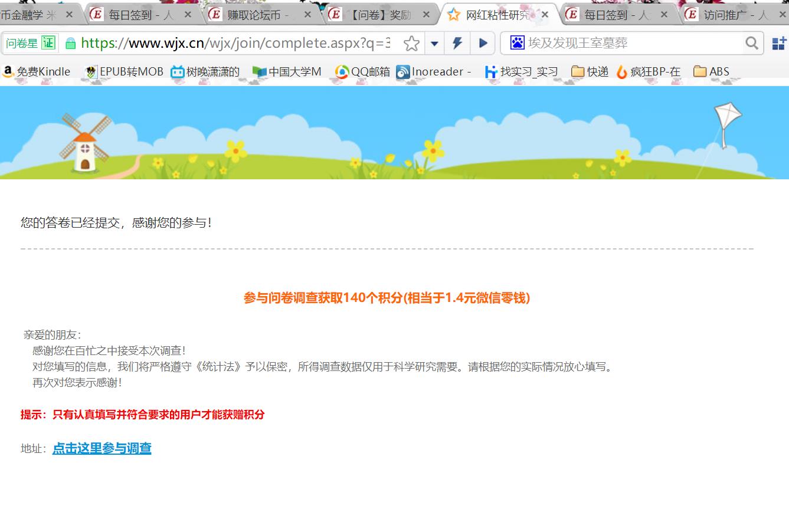Screen dimensions: 789x532
Task: Open the ABS bookmark folder
Action: click(x=712, y=72)
